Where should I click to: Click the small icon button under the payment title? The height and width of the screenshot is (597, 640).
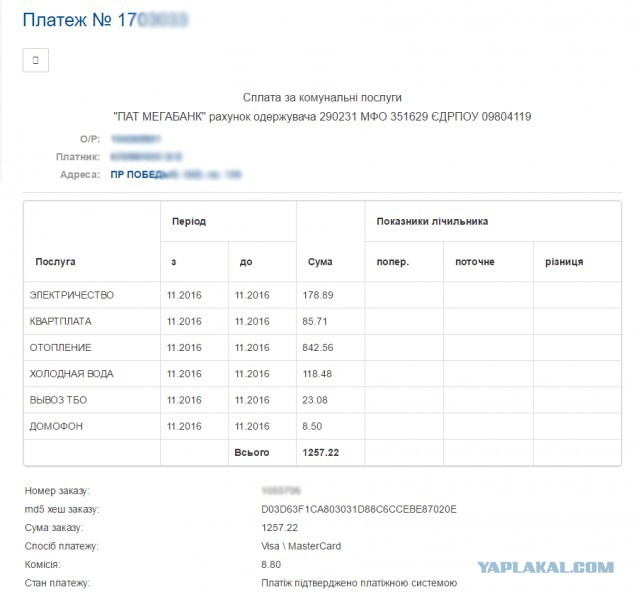(35, 60)
